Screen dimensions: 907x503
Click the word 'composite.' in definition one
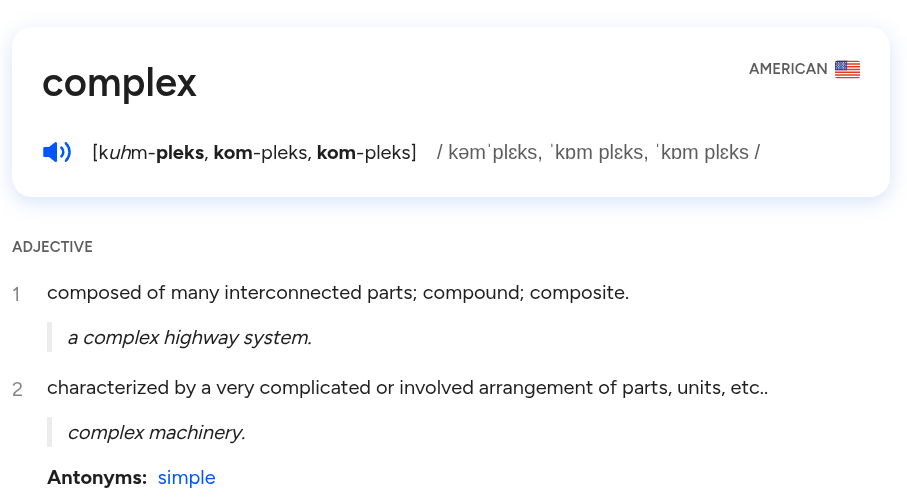coord(579,293)
